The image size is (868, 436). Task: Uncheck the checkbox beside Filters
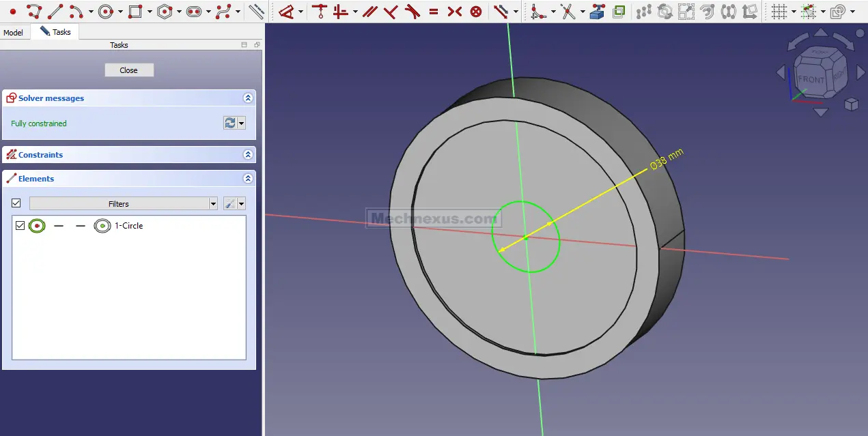coord(16,203)
